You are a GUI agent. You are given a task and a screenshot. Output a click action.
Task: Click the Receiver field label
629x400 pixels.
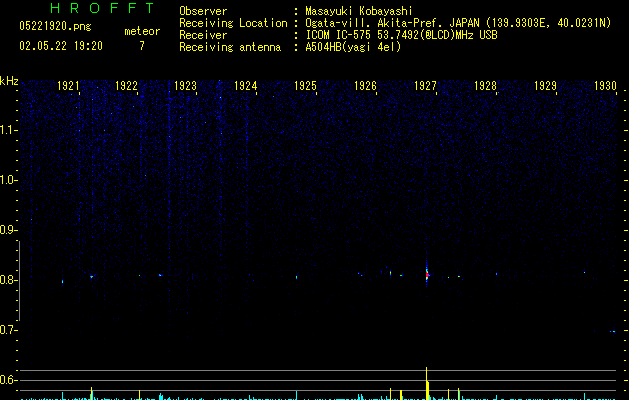click(203, 35)
